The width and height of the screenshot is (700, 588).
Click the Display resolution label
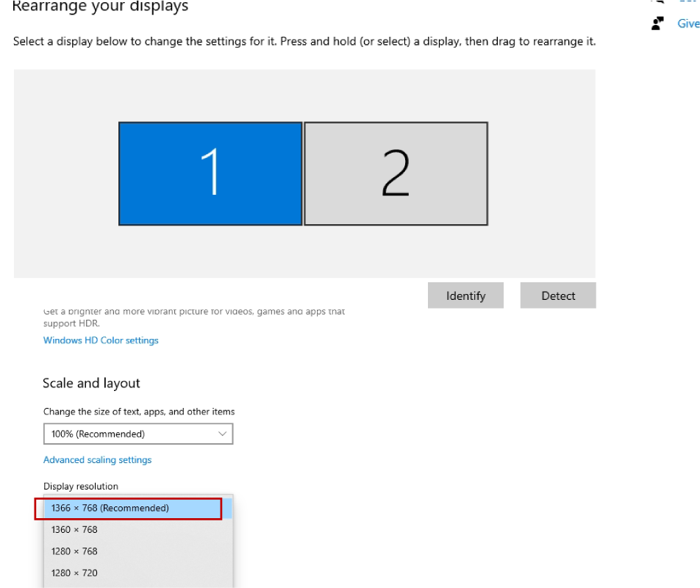80,487
